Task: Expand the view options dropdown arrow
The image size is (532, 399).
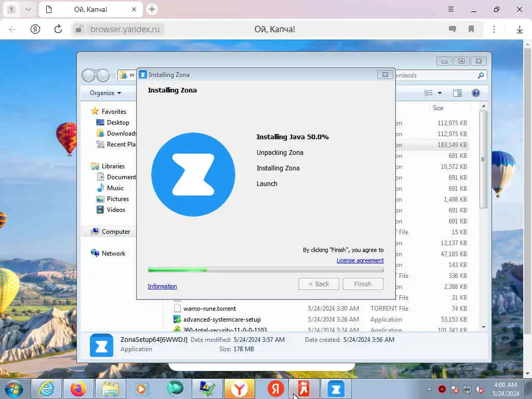Action: (440, 93)
